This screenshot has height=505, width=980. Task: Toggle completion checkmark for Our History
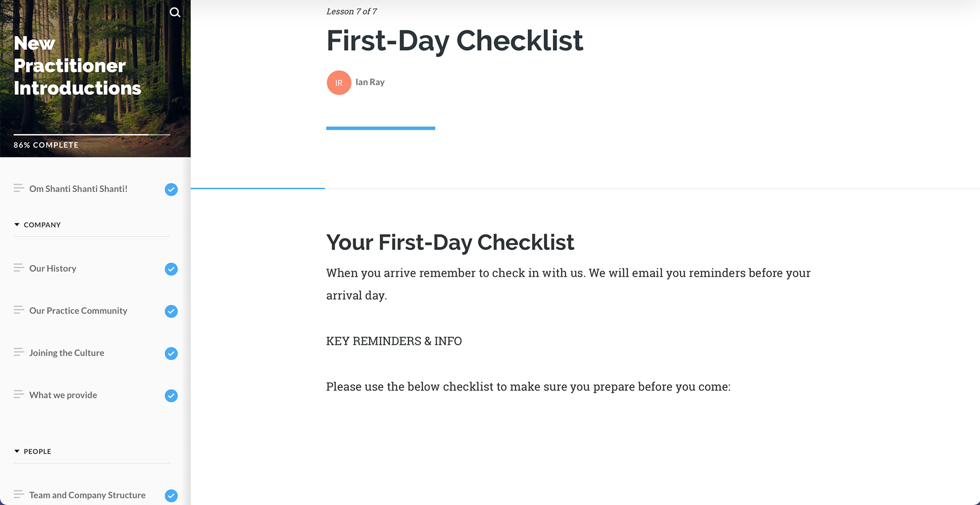coord(171,269)
